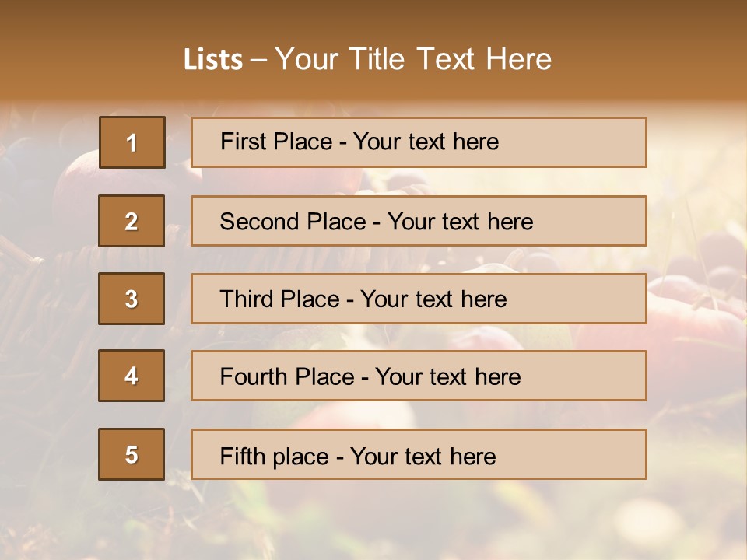The width and height of the screenshot is (747, 560).
Task: Click the bold word "Lists" in title
Action: coord(212,59)
